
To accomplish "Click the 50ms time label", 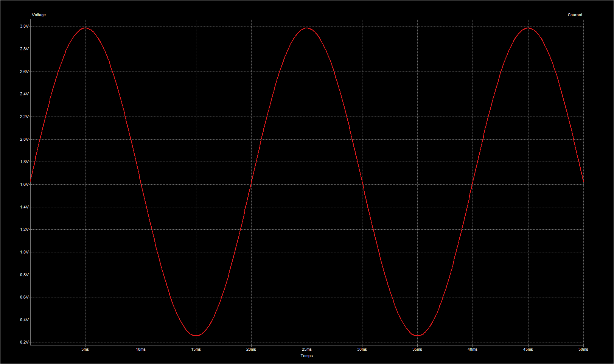I will [x=583, y=349].
